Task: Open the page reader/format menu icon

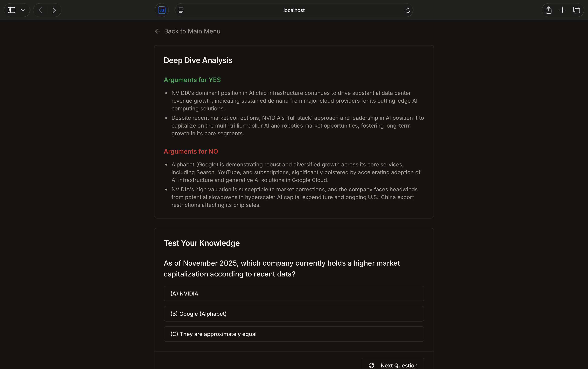Action: point(181,10)
